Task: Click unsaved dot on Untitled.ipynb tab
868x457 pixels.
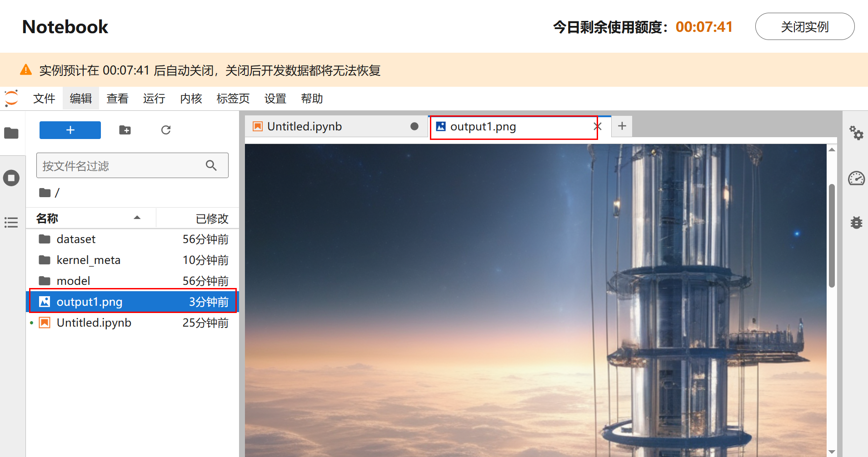Action: [414, 126]
